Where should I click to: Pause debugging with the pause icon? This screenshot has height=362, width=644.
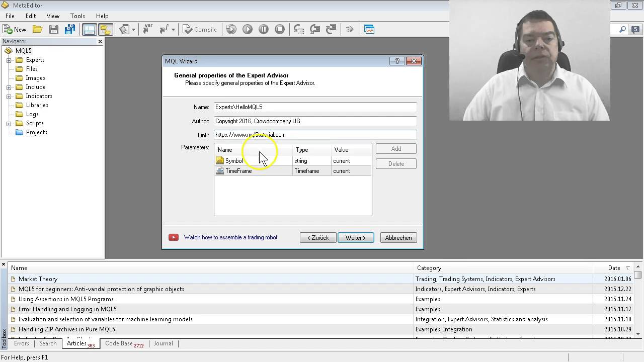(264, 30)
